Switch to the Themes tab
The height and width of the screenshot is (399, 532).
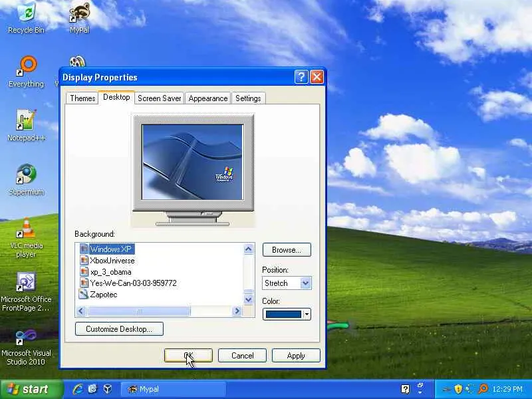(x=82, y=98)
